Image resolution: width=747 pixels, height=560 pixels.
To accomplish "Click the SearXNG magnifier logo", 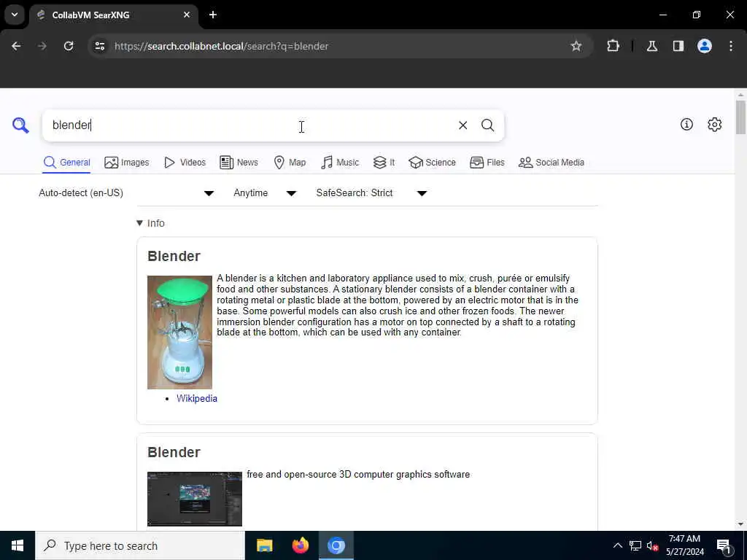I will tap(20, 125).
